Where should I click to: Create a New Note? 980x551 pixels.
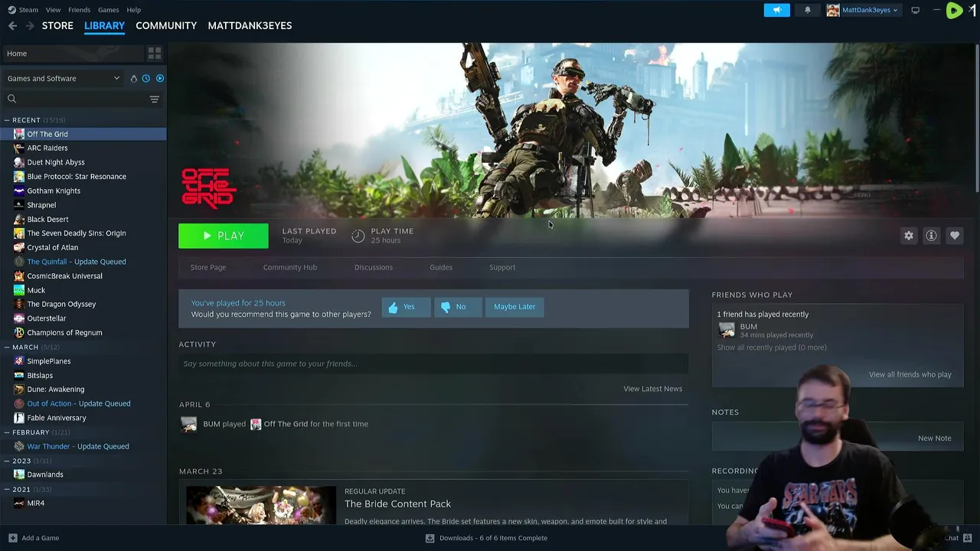[x=935, y=439]
